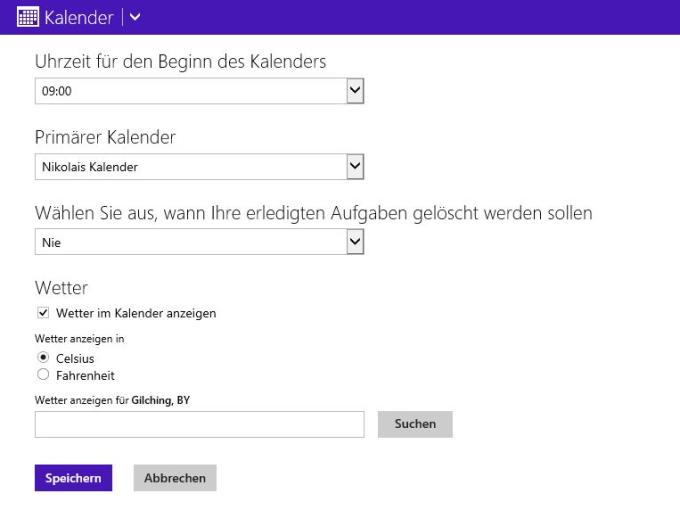
Task: Toggle Wetter im Kalender anzeigen checkbox
Action: (x=43, y=313)
